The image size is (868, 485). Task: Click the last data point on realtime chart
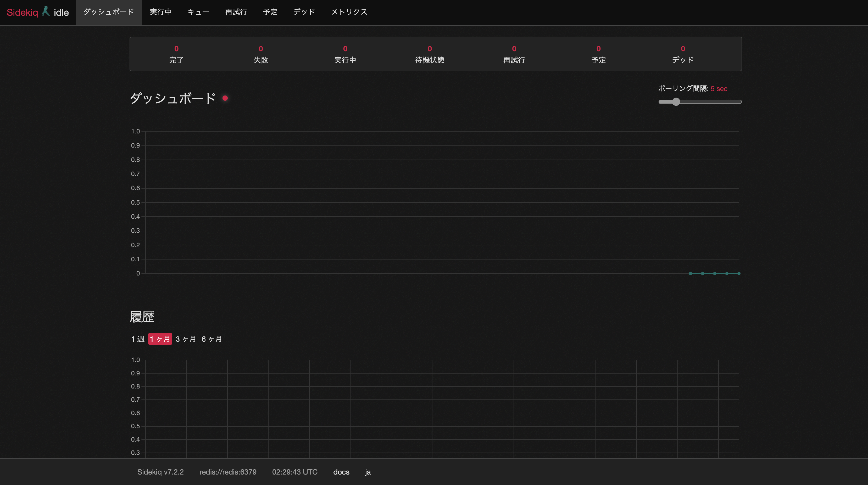point(739,273)
